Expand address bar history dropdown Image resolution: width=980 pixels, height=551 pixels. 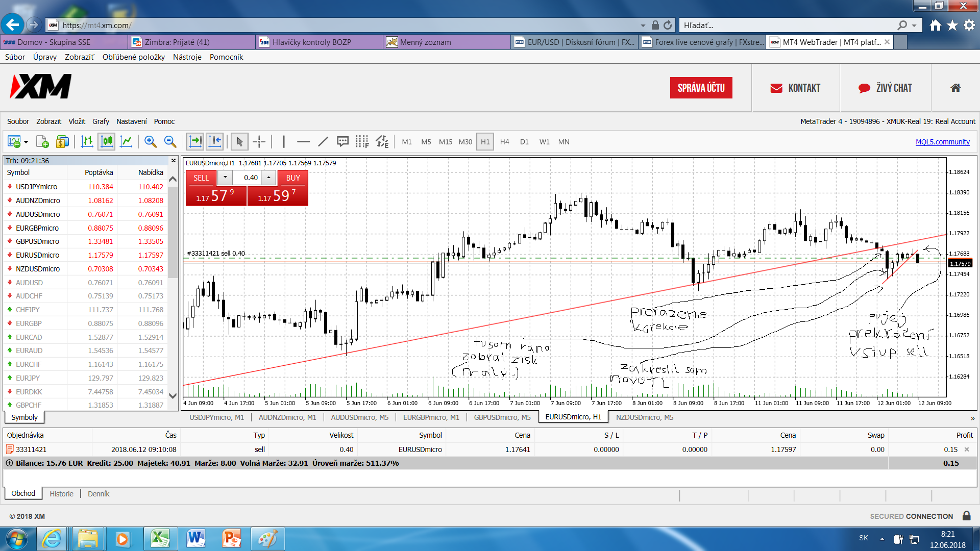(x=643, y=26)
